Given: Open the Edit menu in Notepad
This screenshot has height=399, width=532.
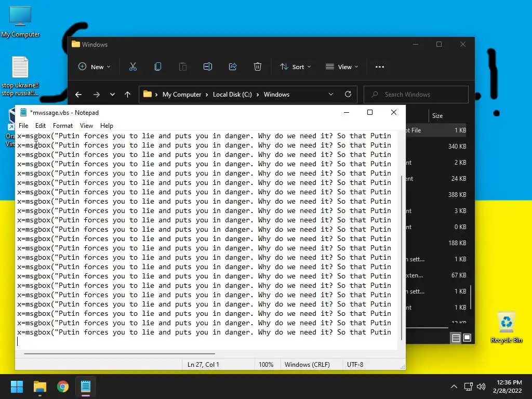Looking at the screenshot, I should click(x=41, y=126).
